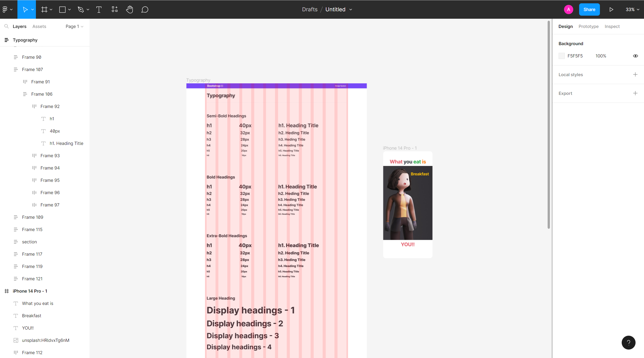Activate the Hand tool

tap(129, 9)
